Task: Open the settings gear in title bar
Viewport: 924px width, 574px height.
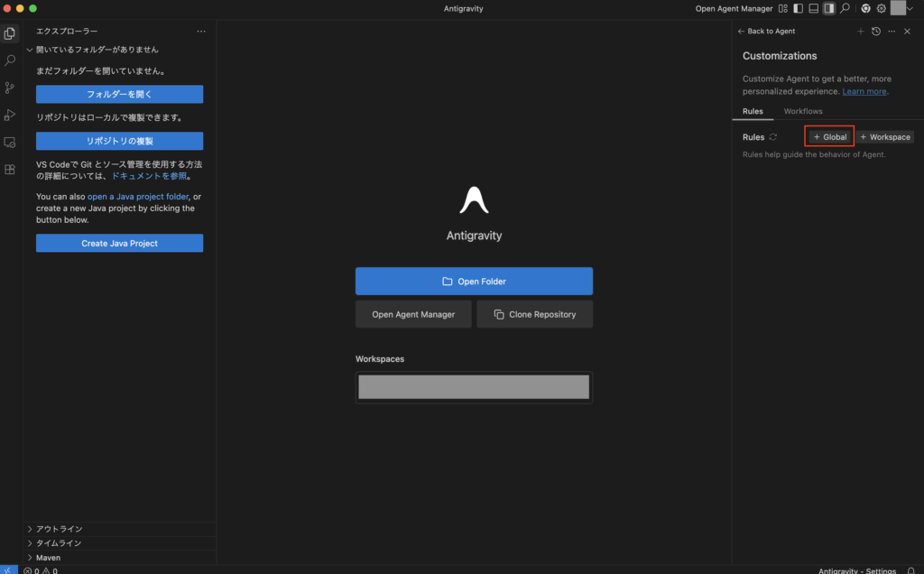Action: tap(881, 8)
